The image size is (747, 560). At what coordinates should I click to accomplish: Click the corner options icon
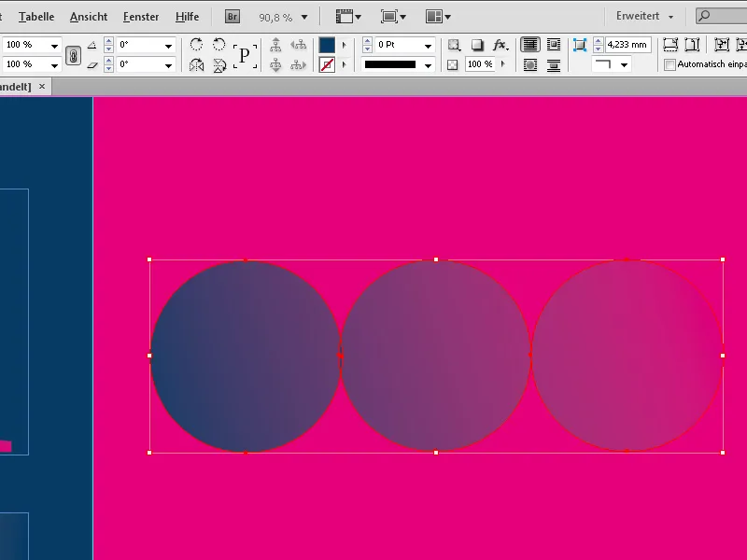click(x=579, y=45)
